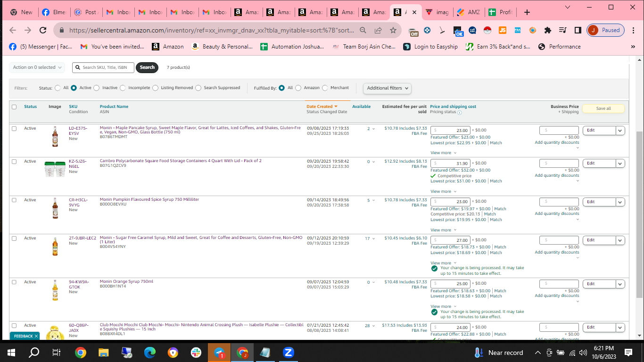Viewport: 644px width, 362px height.
Task: Close the Feedback tab
Action: click(36, 336)
